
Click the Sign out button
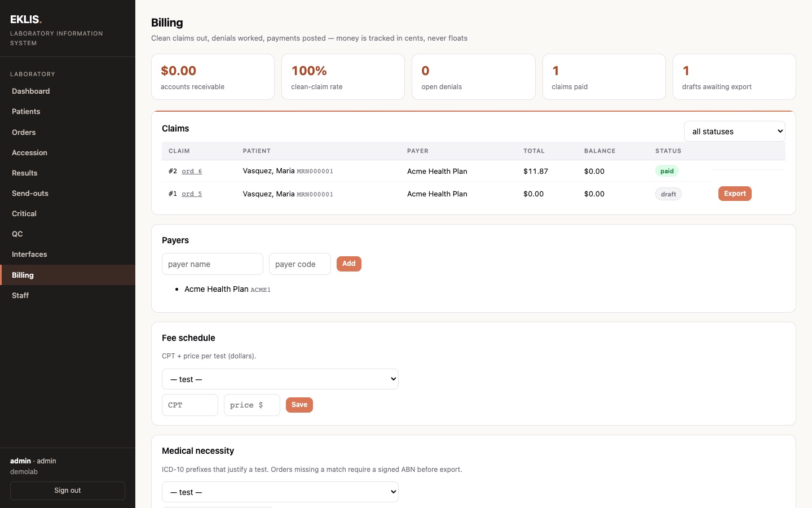pos(68,491)
